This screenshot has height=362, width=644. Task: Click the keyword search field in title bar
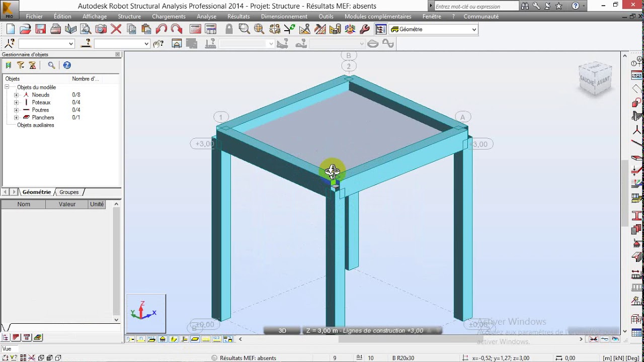pos(476,7)
